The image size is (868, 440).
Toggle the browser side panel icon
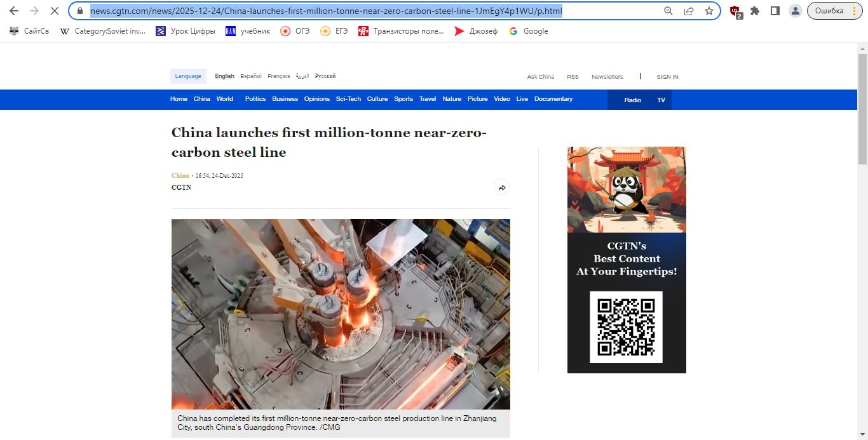click(775, 11)
